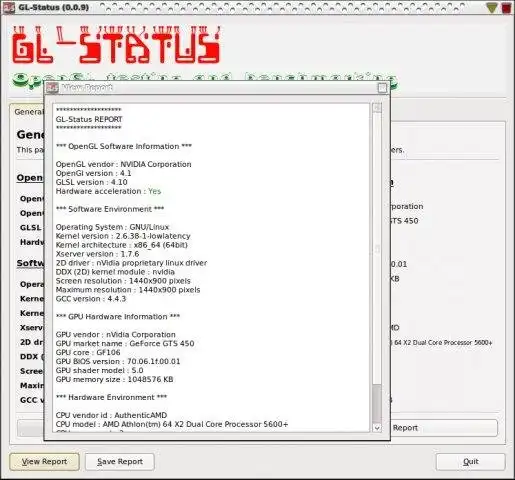Click 'OpenGl version : 4.1' line
Viewport: 515px width, 480px height.
(x=93, y=173)
